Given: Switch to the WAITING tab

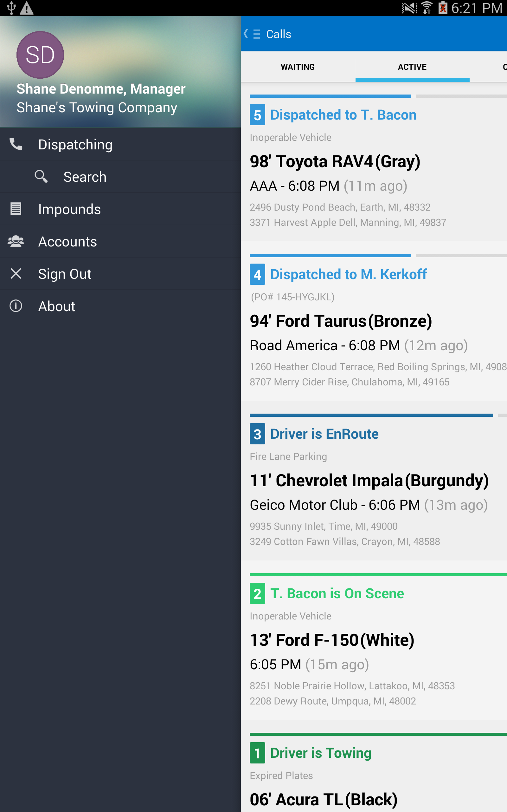Looking at the screenshot, I should [x=298, y=67].
